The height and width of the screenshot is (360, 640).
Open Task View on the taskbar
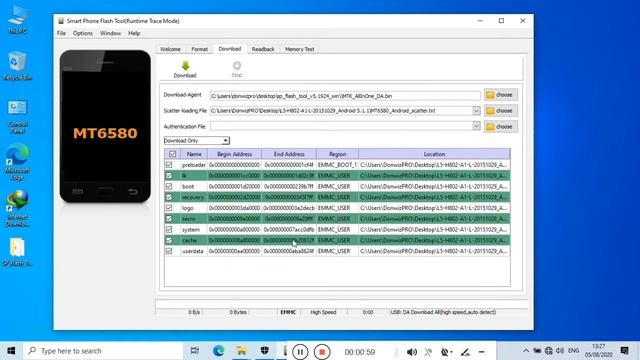[195, 351]
